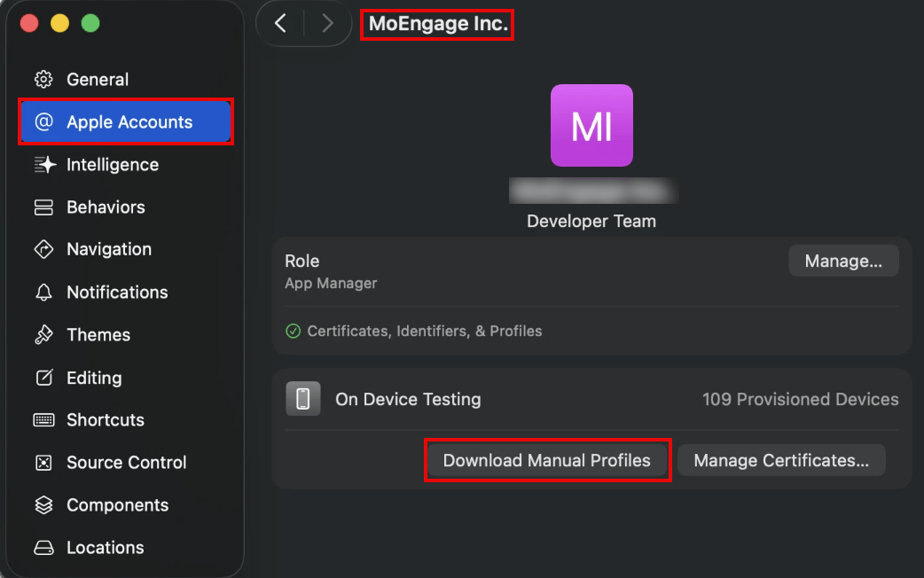924x578 pixels.
Task: Click the General gear icon
Action: tap(43, 79)
